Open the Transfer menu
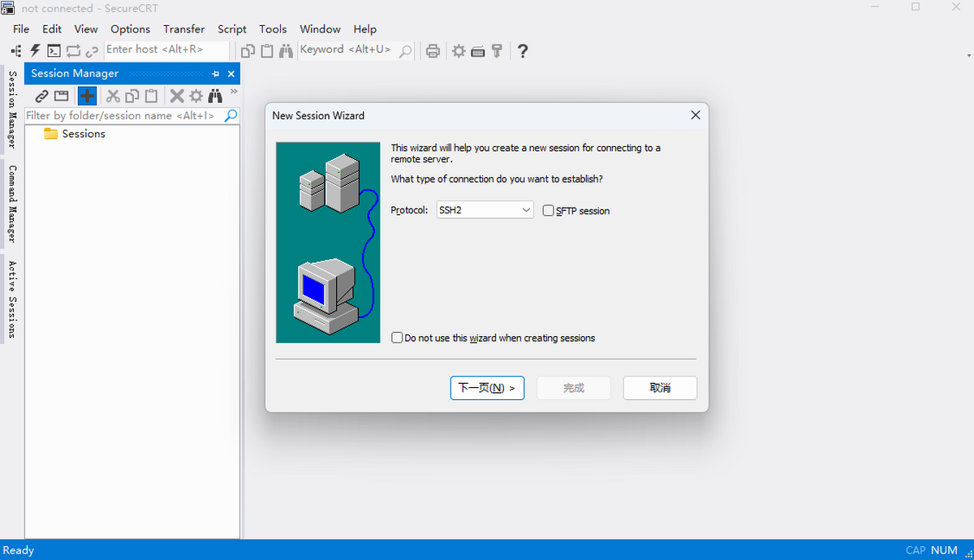The height and width of the screenshot is (560, 974). point(184,28)
